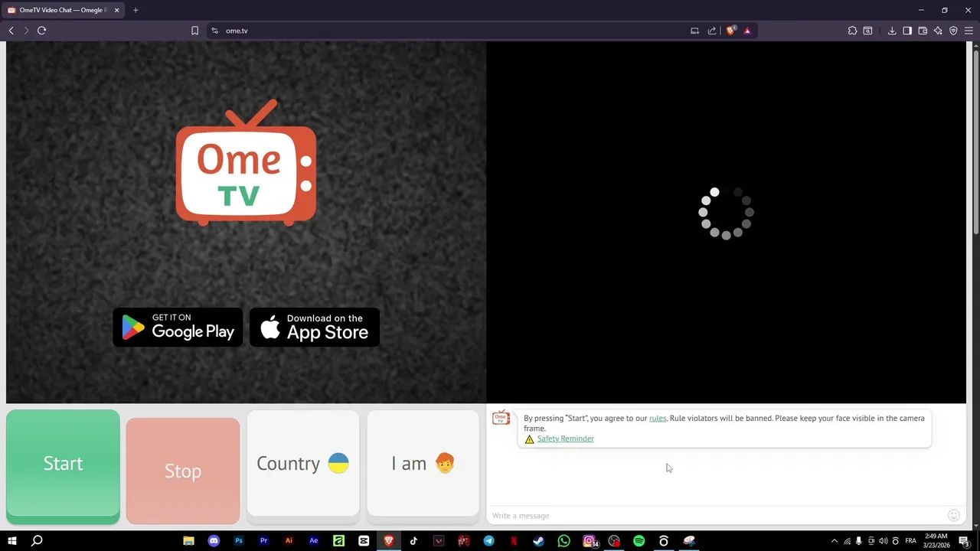Open the browser Extensions puzzle icon
The height and width of the screenshot is (551, 980).
click(852, 31)
